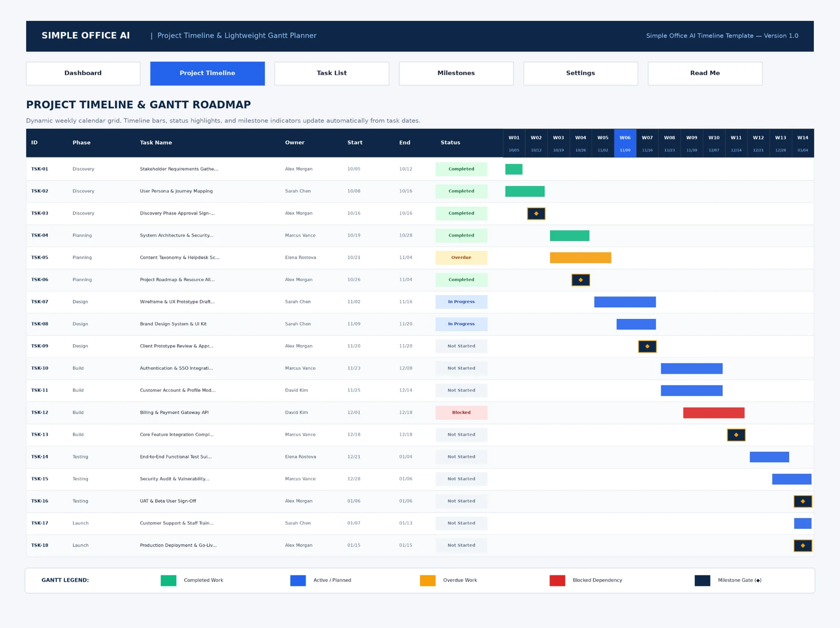Select the highlighted W06 week column header
840x628 pixels.
[x=625, y=143]
